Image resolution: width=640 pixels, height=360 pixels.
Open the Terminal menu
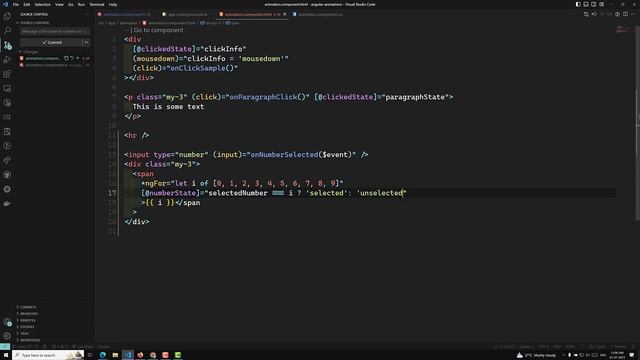coord(97,4)
